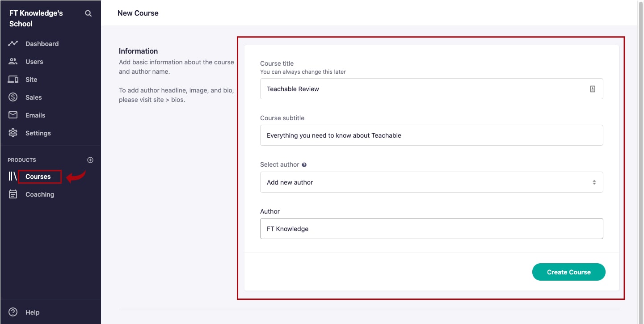The image size is (644, 324).
Task: Click the Emails envelope icon
Action: point(13,115)
